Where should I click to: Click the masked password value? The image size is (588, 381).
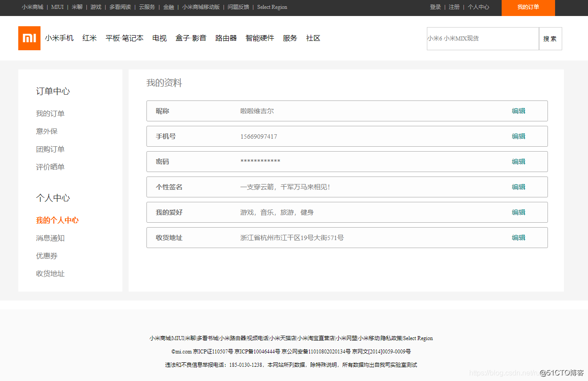pyautogui.click(x=260, y=161)
